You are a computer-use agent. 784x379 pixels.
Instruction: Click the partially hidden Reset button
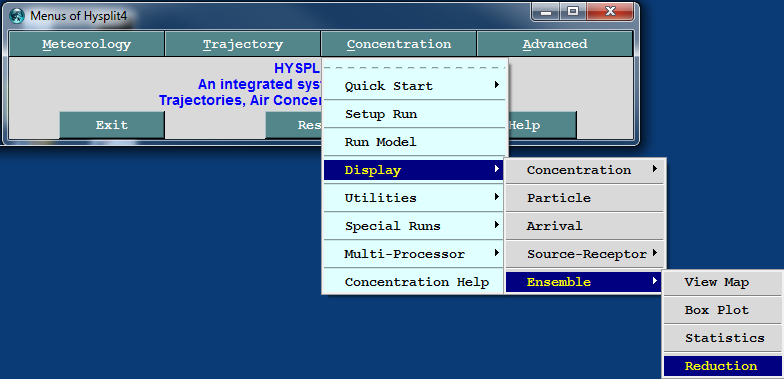point(294,125)
